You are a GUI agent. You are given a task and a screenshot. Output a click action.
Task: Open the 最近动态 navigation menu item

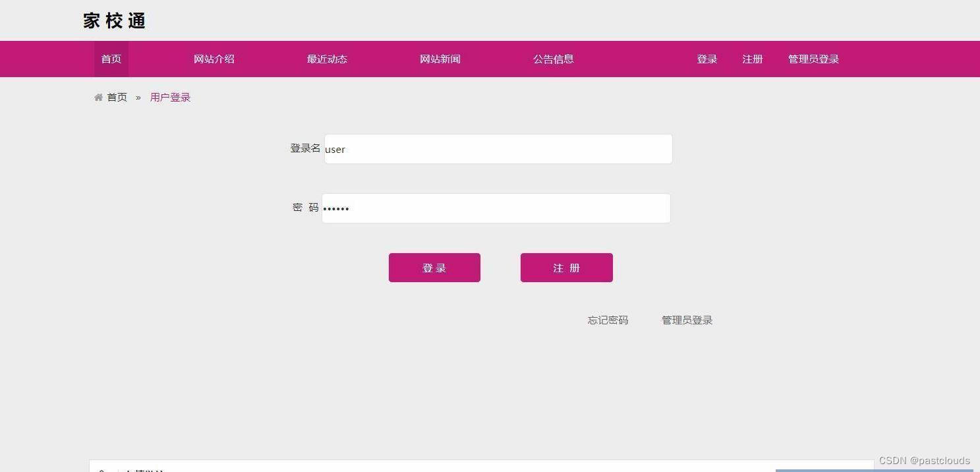[x=327, y=59]
